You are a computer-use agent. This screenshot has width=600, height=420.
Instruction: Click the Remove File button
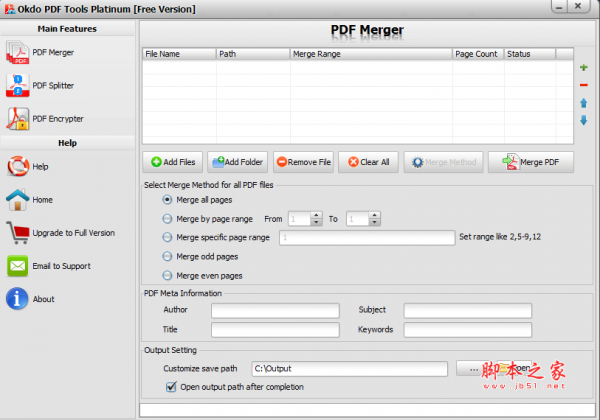click(303, 162)
